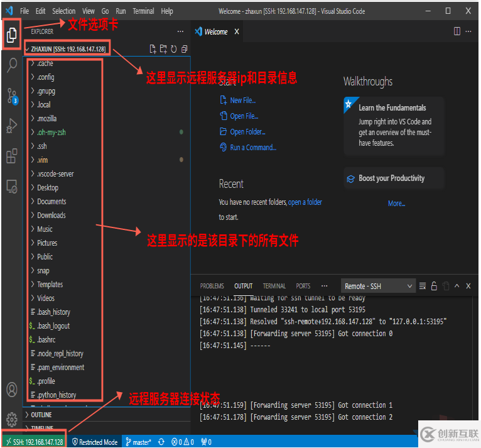Expand the .vscode-server folder
The height and width of the screenshot is (448, 481).
pyautogui.click(x=55, y=174)
